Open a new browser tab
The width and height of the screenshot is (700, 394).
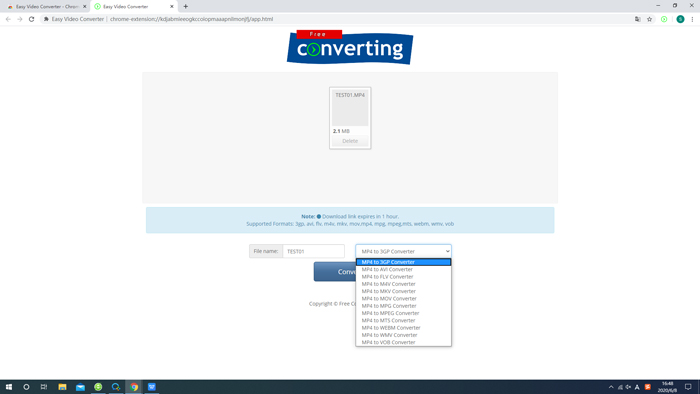186,6
